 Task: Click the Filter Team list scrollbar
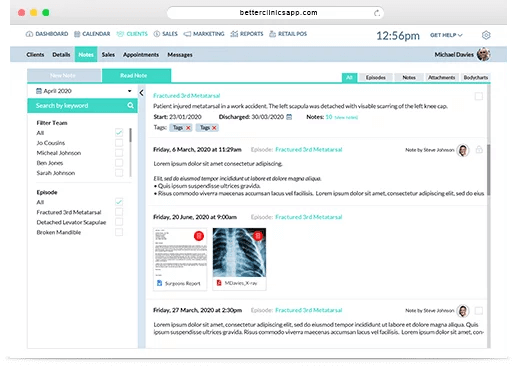(130, 135)
